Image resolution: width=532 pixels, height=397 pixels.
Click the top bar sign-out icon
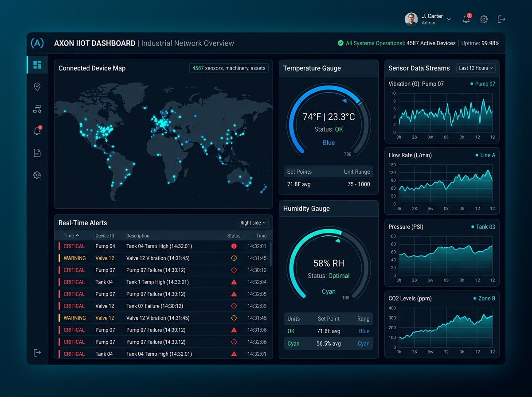point(501,19)
